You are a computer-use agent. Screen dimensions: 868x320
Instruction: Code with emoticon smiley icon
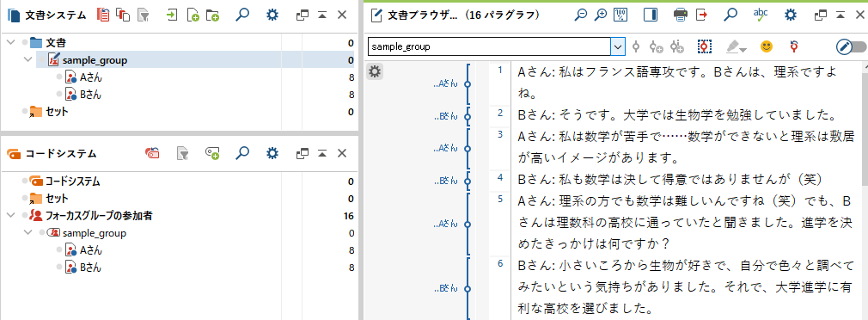pyautogui.click(x=766, y=47)
